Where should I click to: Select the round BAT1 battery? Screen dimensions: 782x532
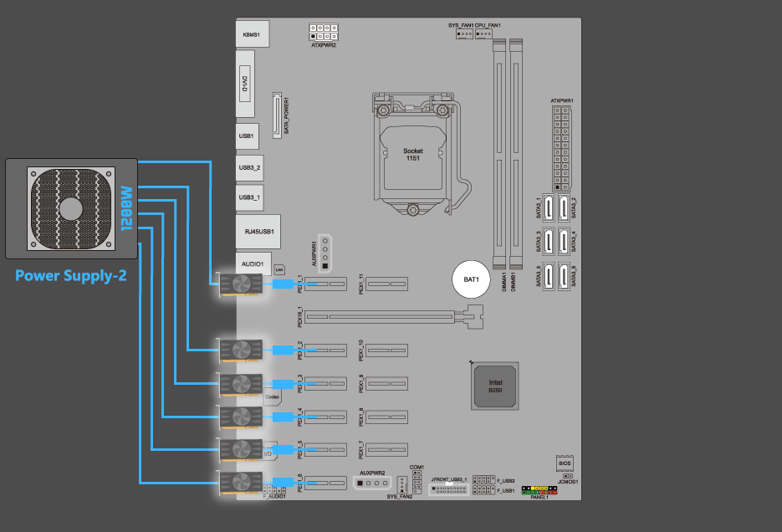click(x=470, y=279)
